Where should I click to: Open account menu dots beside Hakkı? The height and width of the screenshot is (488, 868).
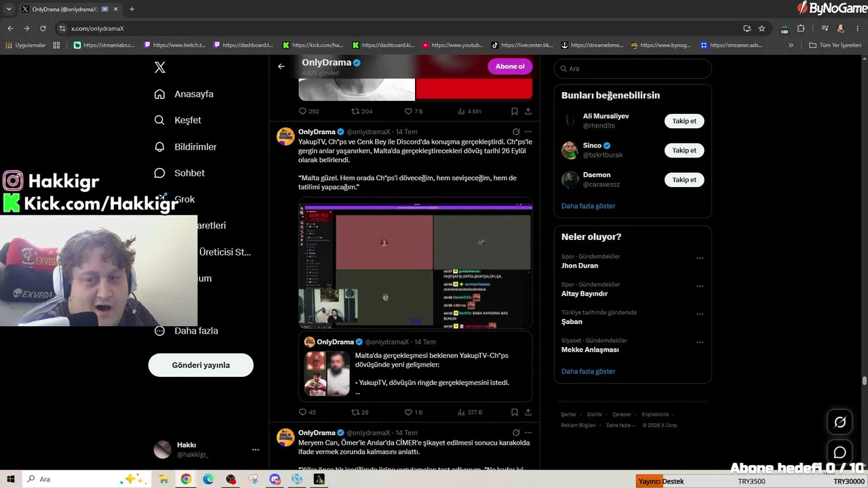pyautogui.click(x=256, y=449)
